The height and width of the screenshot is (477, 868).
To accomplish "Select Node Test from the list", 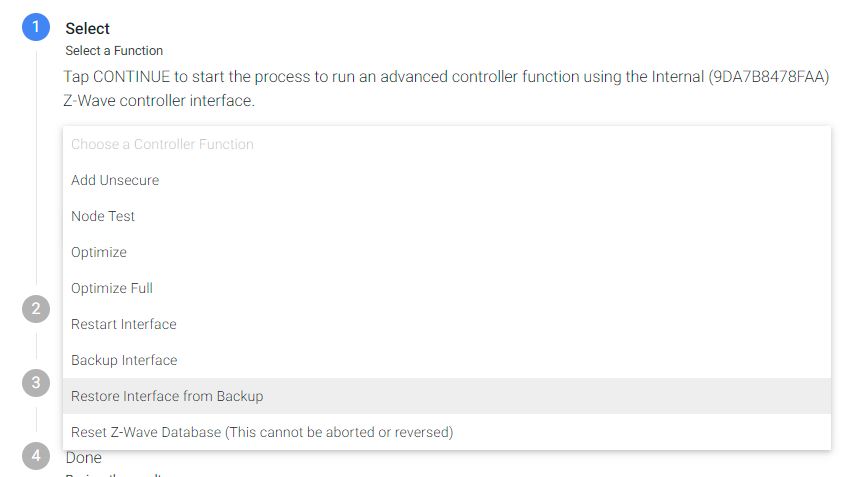I will coord(103,216).
